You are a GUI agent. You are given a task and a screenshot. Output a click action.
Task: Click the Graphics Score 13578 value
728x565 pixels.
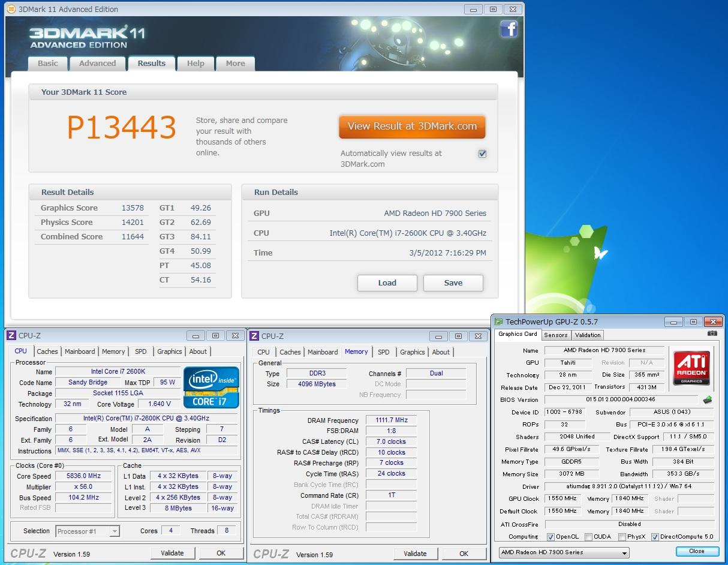coord(133,208)
